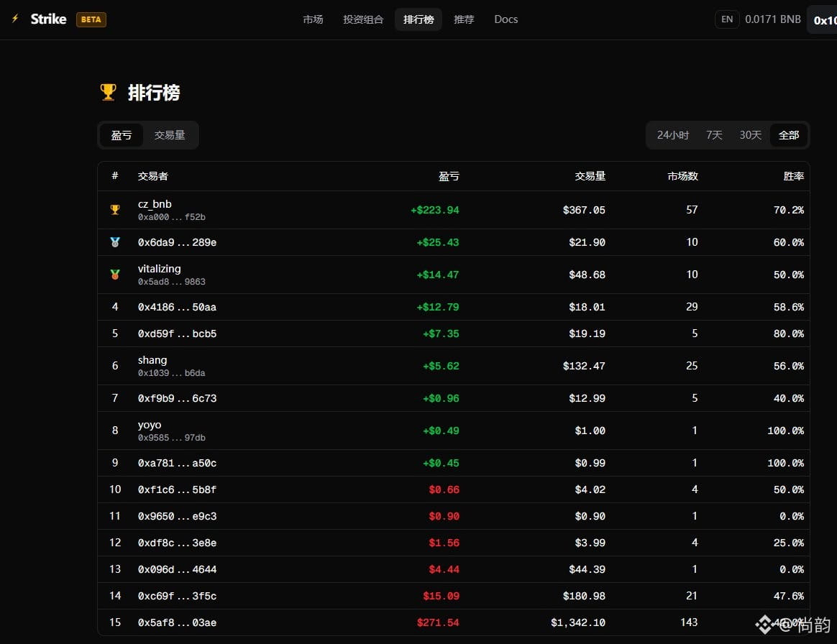Go to the 推荐 navigation tab
Viewport: 837px width, 644px height.
464,19
